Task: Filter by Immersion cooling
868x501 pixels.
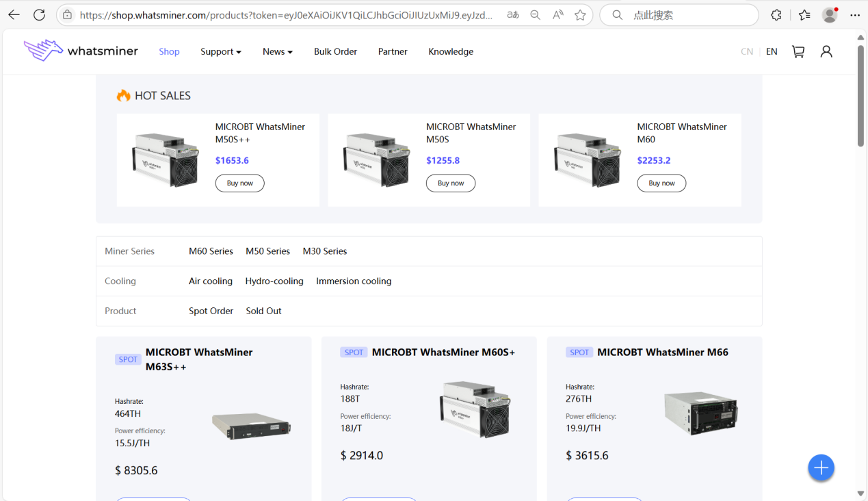Action: click(354, 281)
